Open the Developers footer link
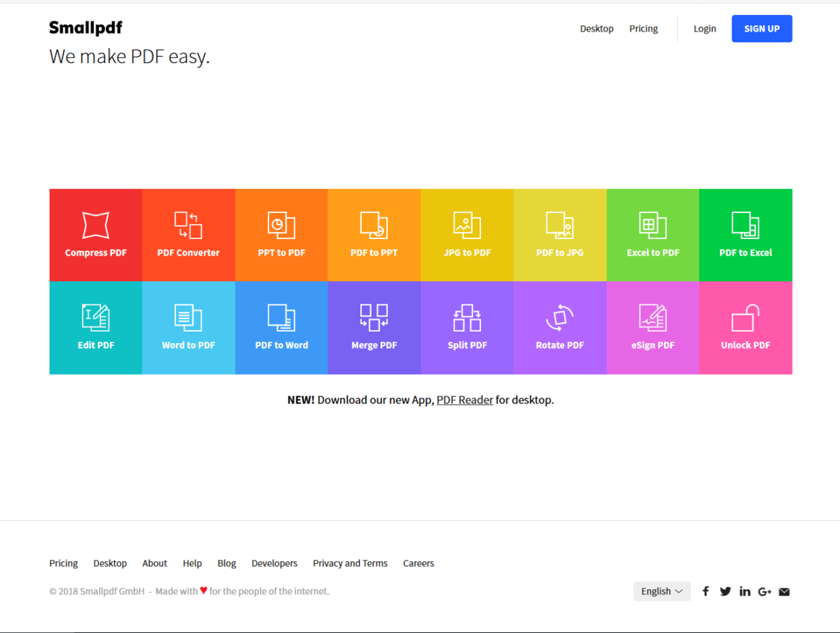The height and width of the screenshot is (633, 840). pos(274,563)
